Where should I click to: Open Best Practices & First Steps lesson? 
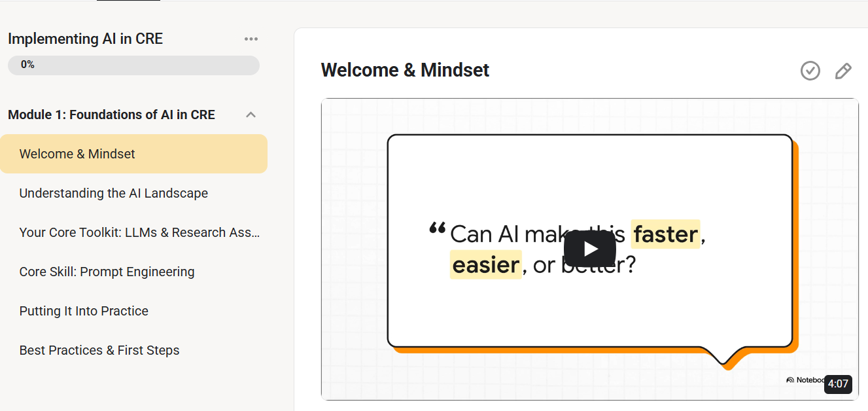coord(99,351)
